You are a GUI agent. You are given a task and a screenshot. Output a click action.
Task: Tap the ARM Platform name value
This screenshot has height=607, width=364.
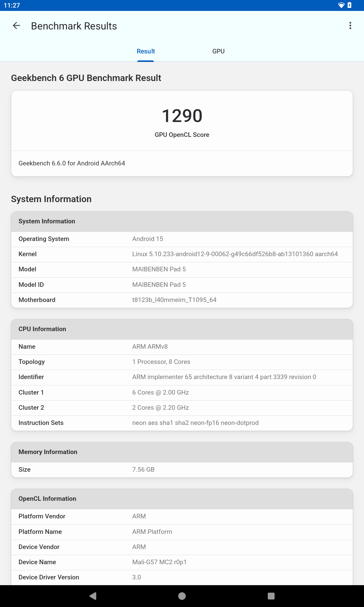click(152, 532)
